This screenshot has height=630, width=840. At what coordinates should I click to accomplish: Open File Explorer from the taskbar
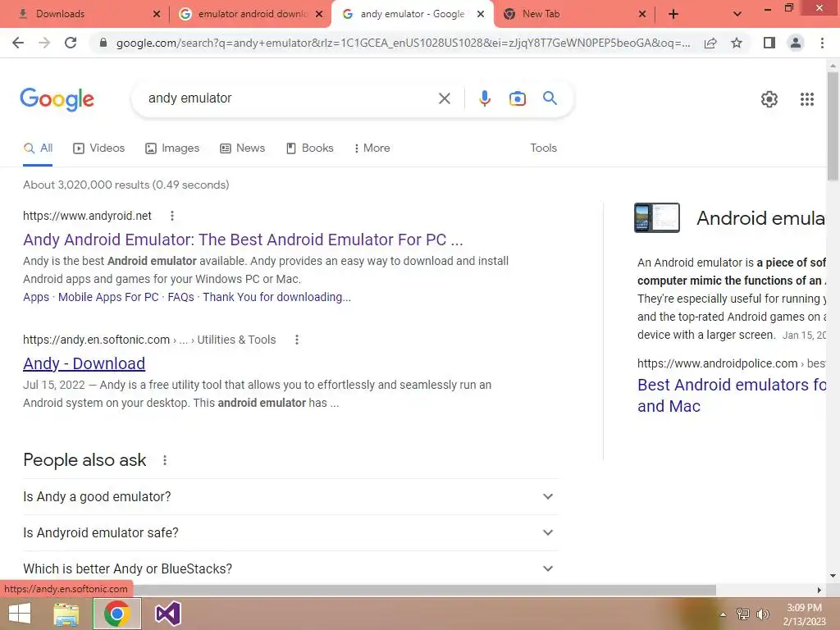(66, 614)
